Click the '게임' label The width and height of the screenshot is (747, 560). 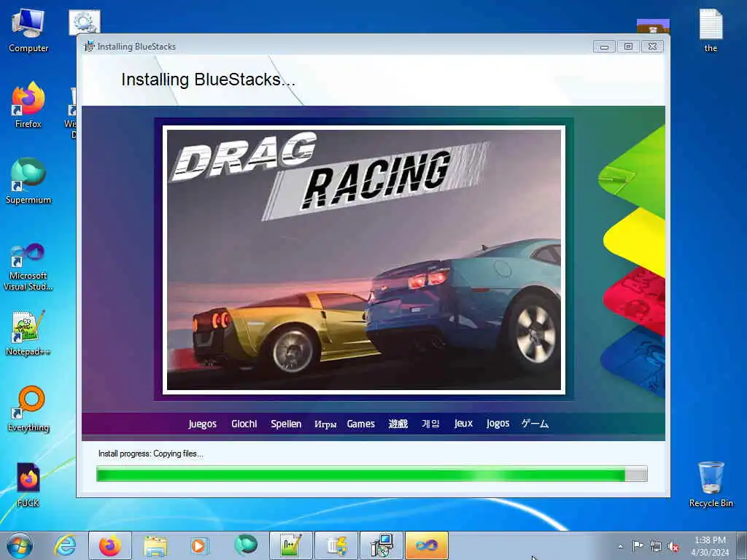(430, 424)
